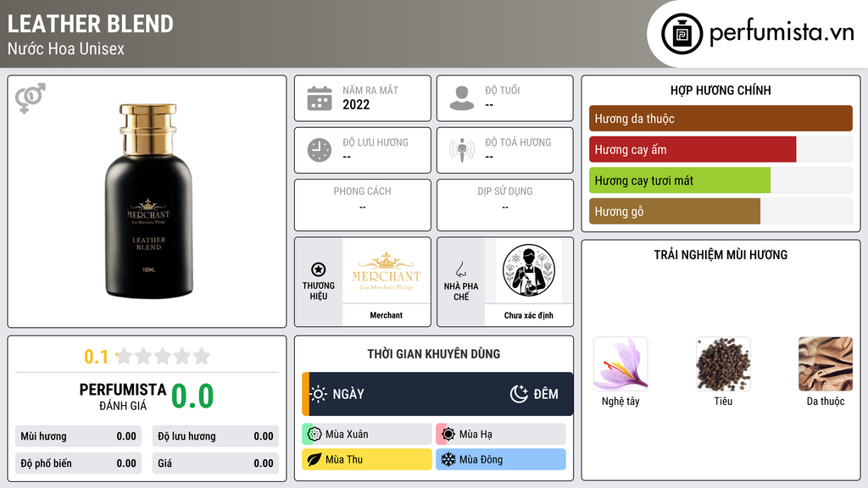Click the green 0.0 Perfumista score
The height and width of the screenshot is (488, 868).
pos(192,396)
